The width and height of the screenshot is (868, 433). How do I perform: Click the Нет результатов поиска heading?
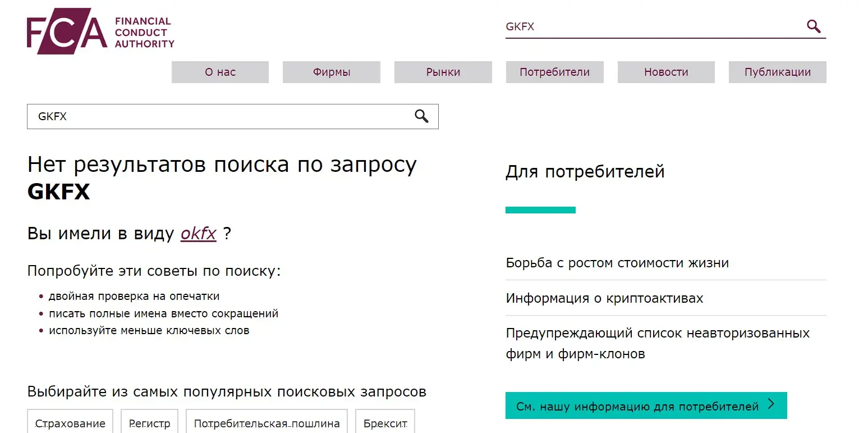coord(222,178)
